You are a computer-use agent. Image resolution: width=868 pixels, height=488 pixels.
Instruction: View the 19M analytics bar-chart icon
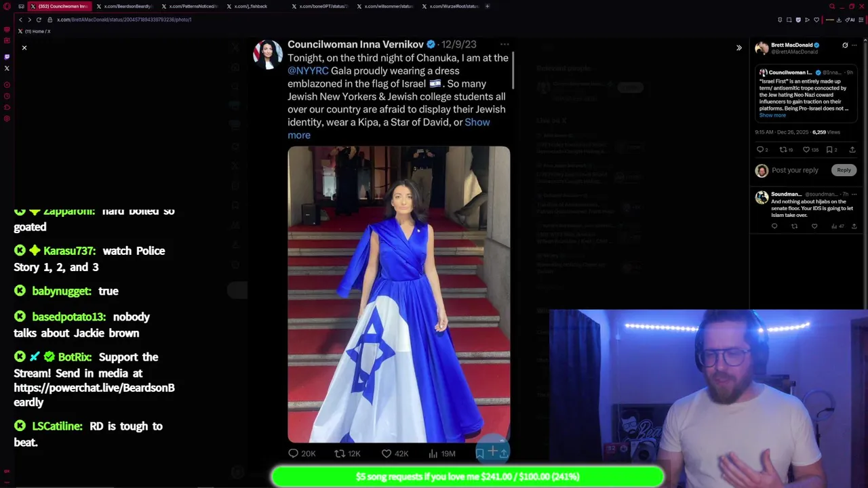pos(433,453)
